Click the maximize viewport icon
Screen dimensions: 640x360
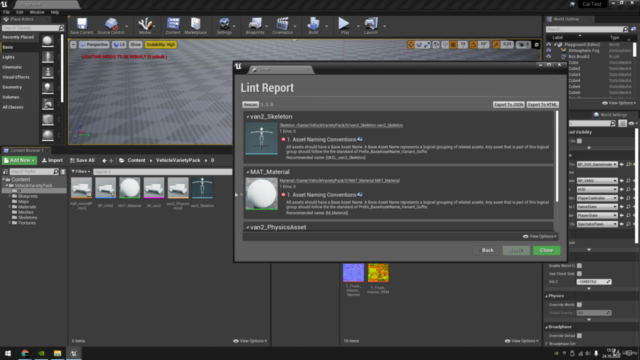pyautogui.click(x=537, y=44)
